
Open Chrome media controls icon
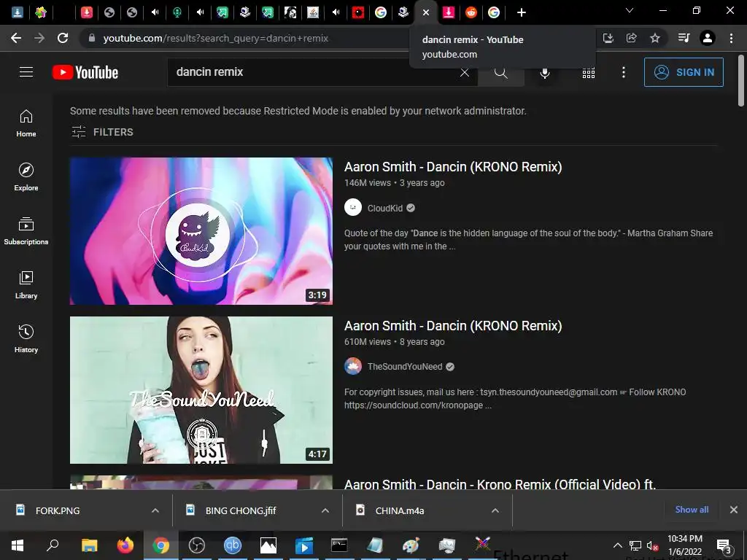[684, 38]
